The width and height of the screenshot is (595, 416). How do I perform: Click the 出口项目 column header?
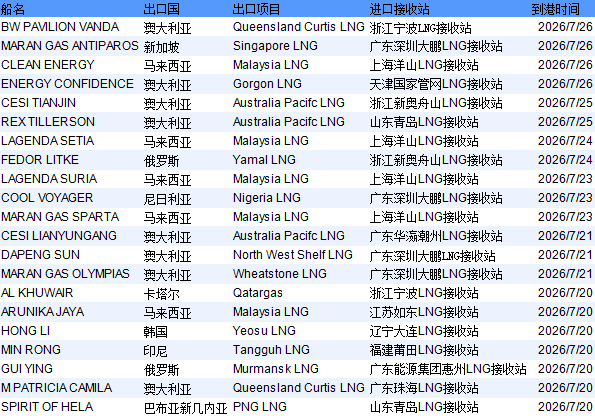(256, 9)
